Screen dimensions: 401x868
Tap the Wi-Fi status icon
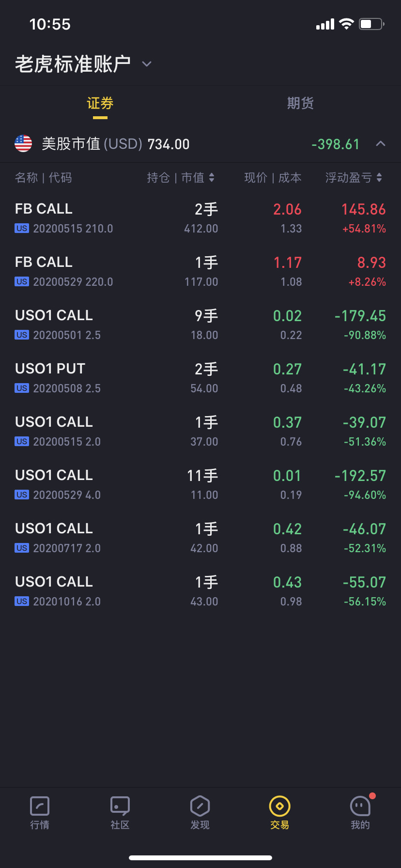[346, 24]
